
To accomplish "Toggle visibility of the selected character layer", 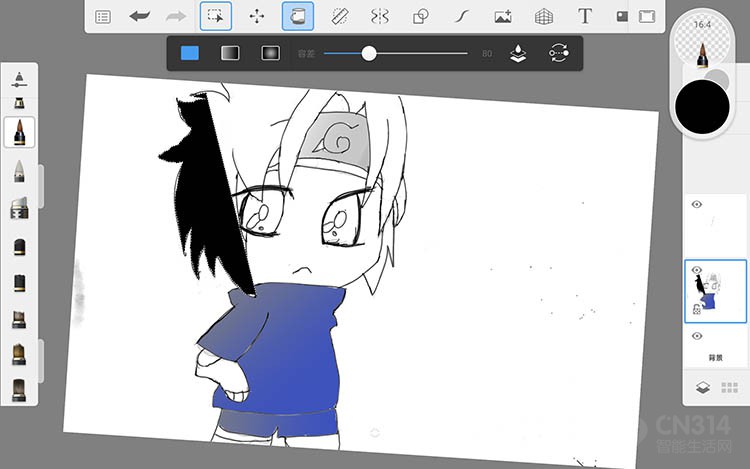I will pos(697,270).
